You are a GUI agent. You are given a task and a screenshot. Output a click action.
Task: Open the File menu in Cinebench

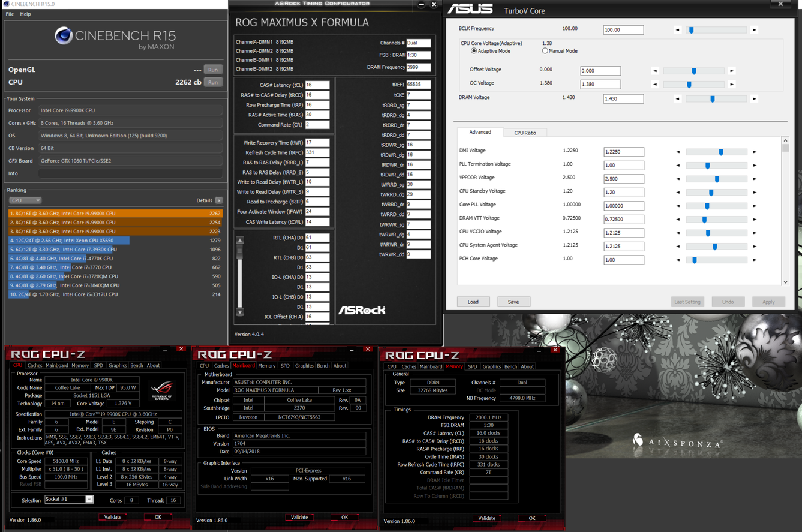[x=10, y=14]
